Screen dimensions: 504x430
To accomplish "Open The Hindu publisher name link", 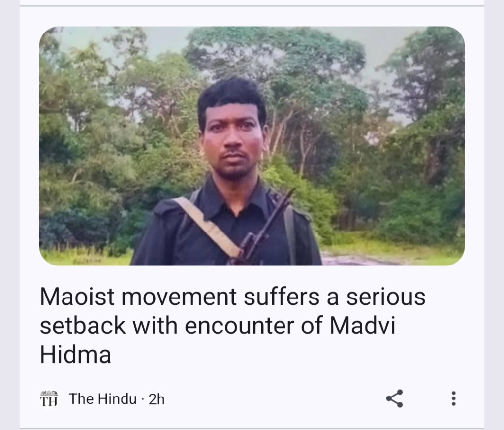I will click(102, 399).
